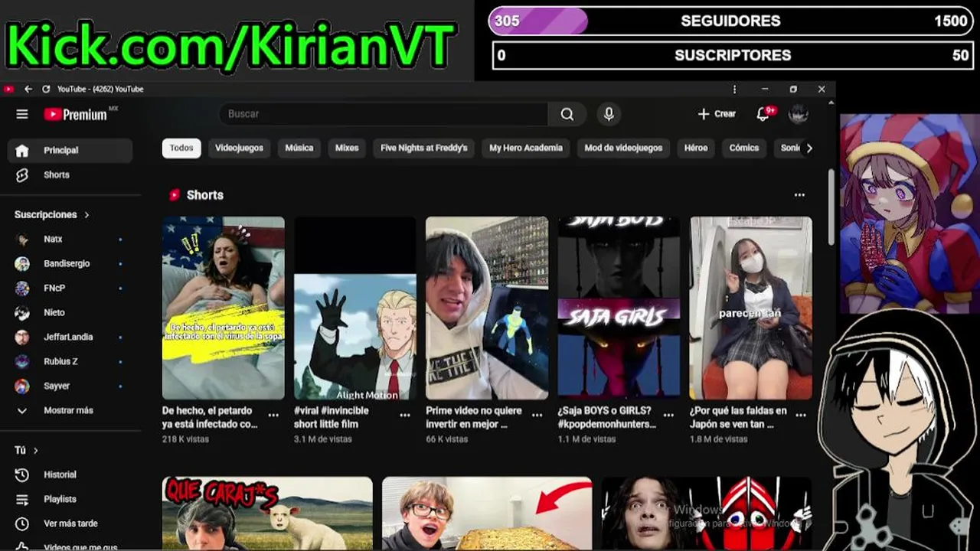This screenshot has width=980, height=551.
Task: Expand the Tú section chevron
Action: 35,451
